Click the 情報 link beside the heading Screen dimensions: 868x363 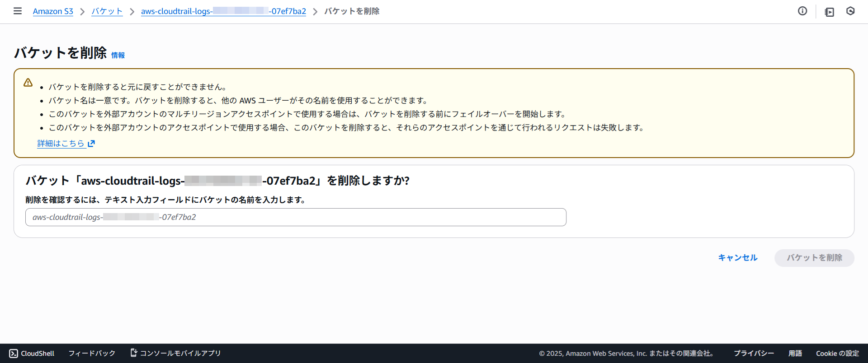(118, 55)
